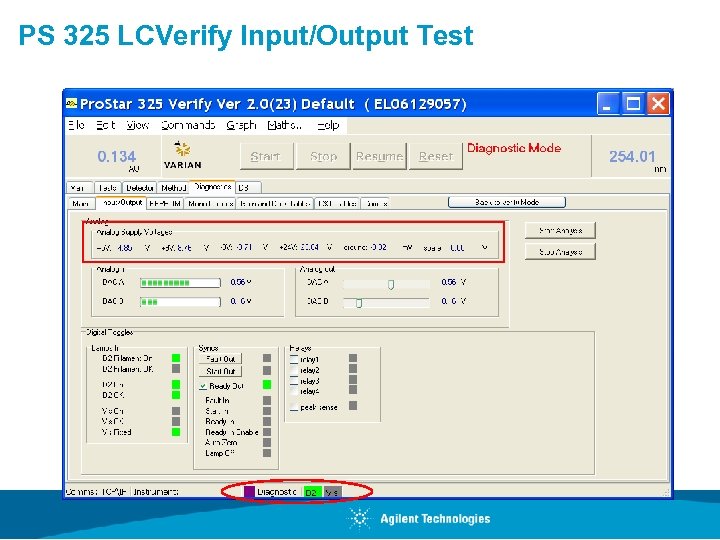Click the 254.01 nm wavelength reading
Viewport: 720px width, 540px height.
(x=632, y=157)
